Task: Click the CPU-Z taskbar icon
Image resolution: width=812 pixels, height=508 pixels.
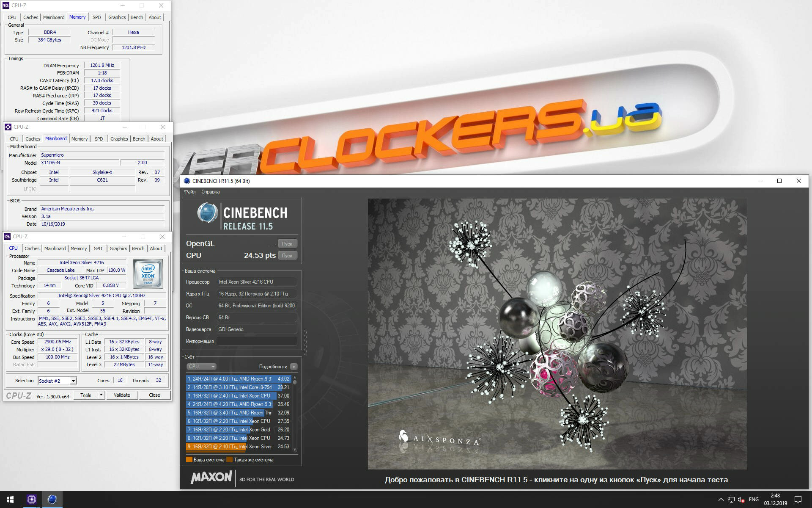Action: pyautogui.click(x=31, y=500)
